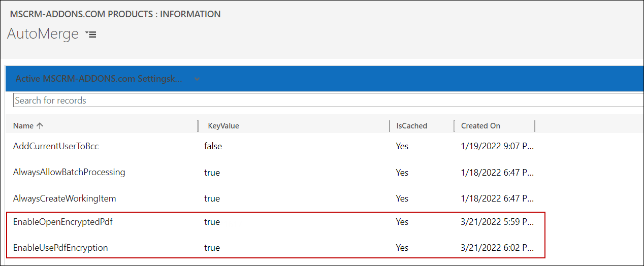Open the AlwaysAllowBatchProcessing setting record
The height and width of the screenshot is (266, 644).
69,172
